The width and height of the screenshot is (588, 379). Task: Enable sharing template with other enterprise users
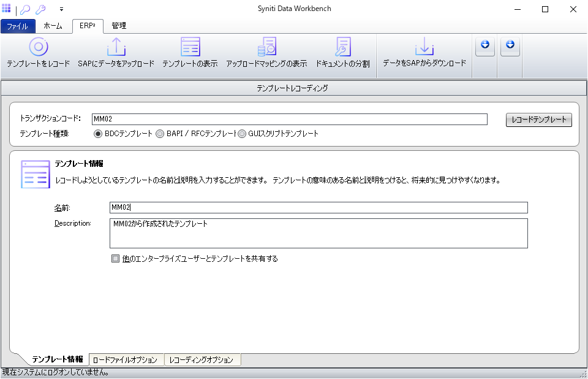[115, 259]
